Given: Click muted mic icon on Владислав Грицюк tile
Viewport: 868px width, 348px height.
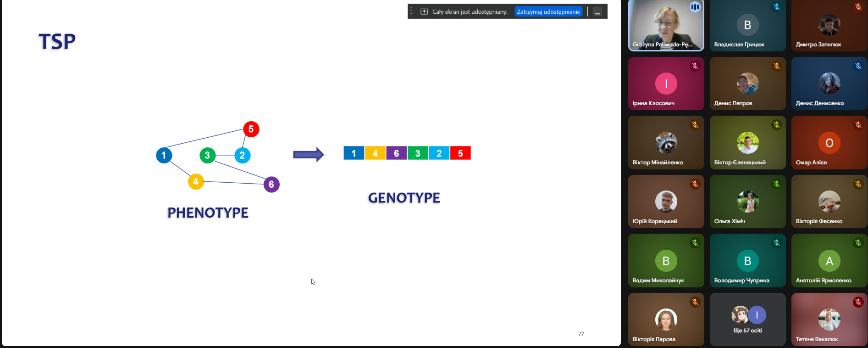Looking at the screenshot, I should [x=777, y=7].
